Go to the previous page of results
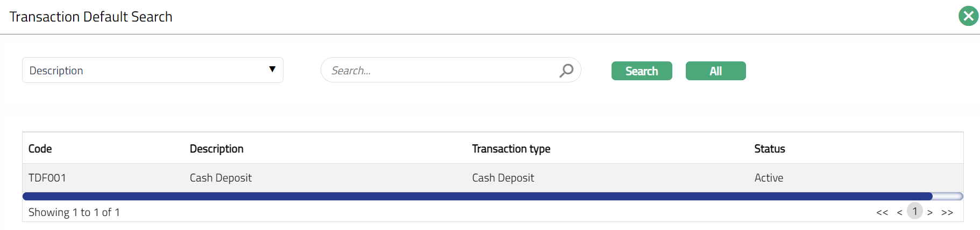 pyautogui.click(x=899, y=212)
